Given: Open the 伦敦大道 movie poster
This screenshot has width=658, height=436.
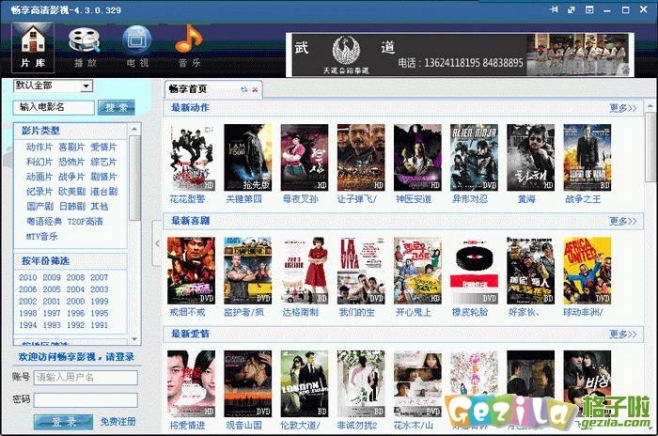Looking at the screenshot, I should point(304,384).
